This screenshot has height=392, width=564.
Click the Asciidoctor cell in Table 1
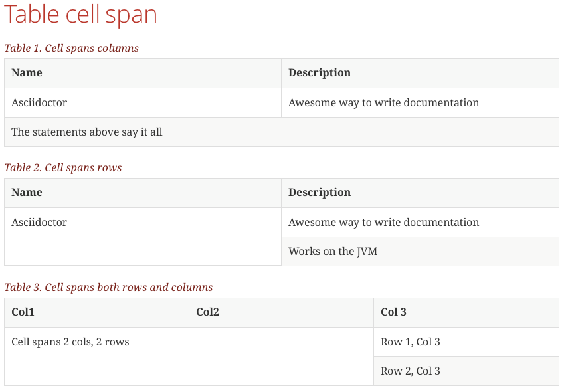click(39, 103)
